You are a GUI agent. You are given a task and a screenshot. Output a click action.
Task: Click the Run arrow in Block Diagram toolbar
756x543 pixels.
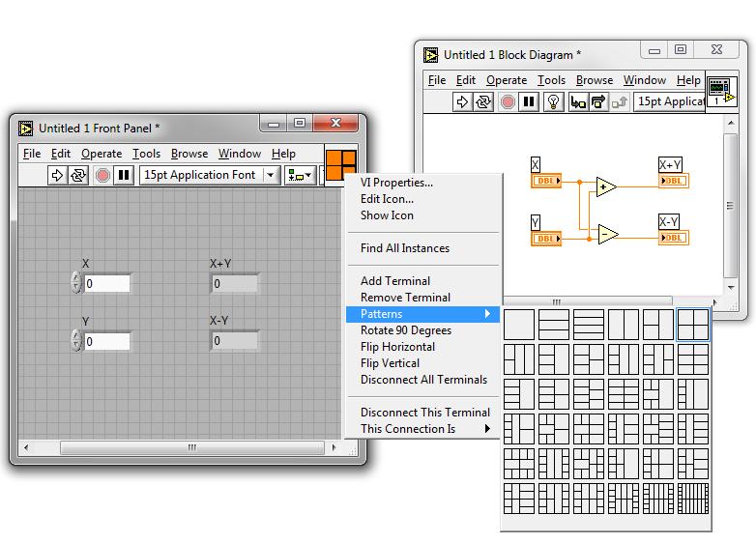coord(462,101)
